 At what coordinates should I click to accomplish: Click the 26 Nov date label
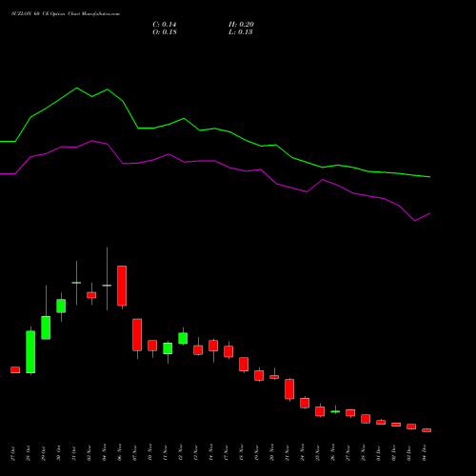[333, 453]
